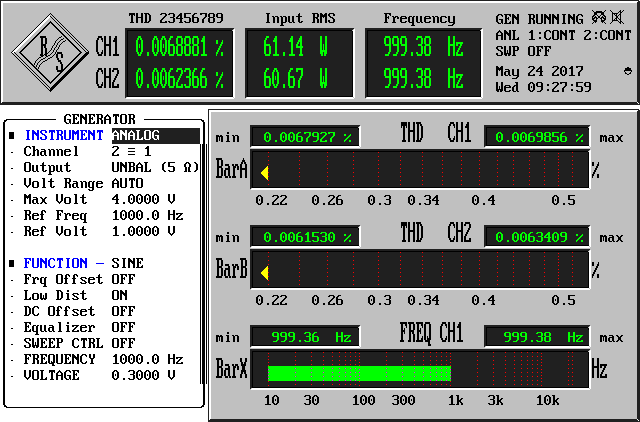Click the THD CH1 max value 0.0069856 %
Viewport: 640px width, 422px height.
coord(537,137)
